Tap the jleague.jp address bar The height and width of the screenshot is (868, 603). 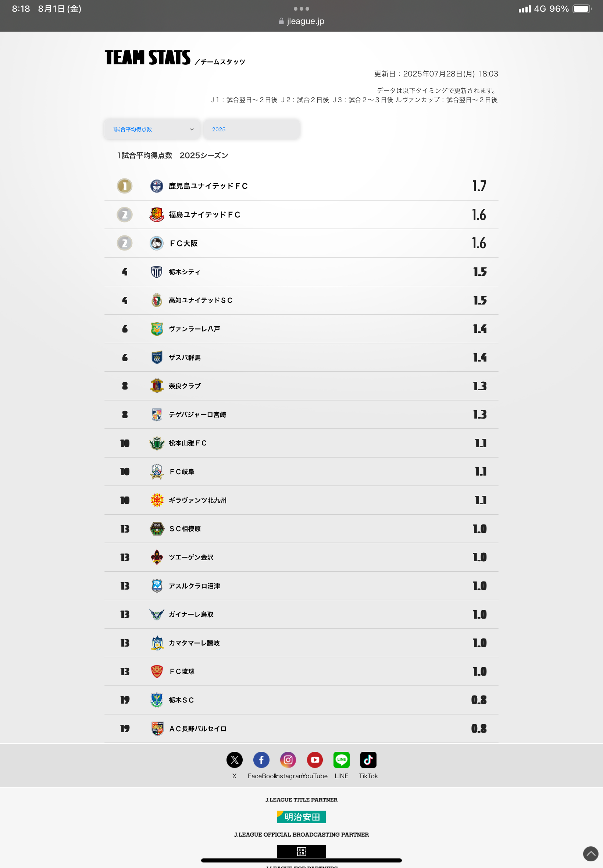[x=301, y=21]
